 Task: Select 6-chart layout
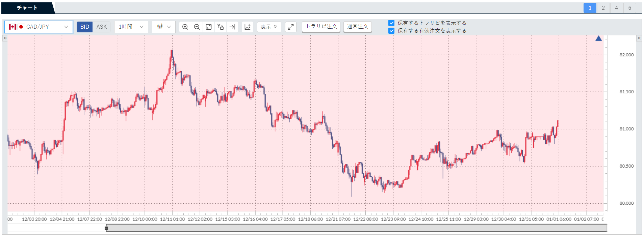point(629,8)
